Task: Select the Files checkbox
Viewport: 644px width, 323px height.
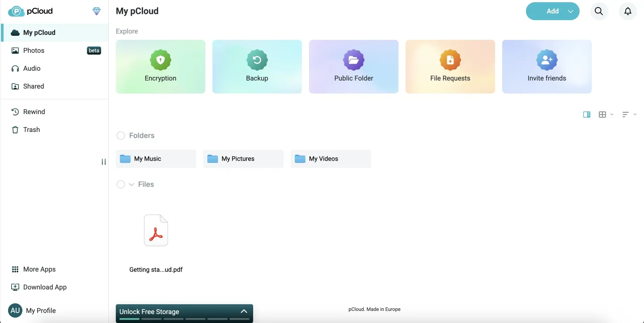Action: [121, 184]
